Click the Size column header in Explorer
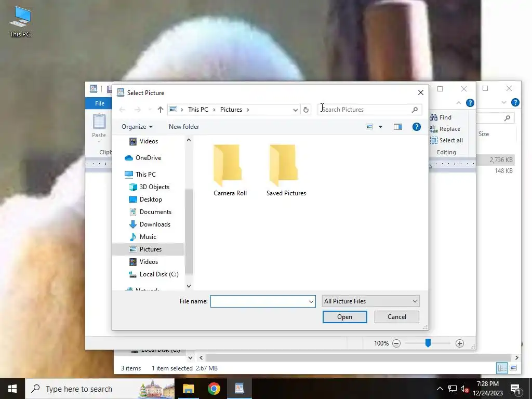The image size is (532, 399). (x=484, y=134)
